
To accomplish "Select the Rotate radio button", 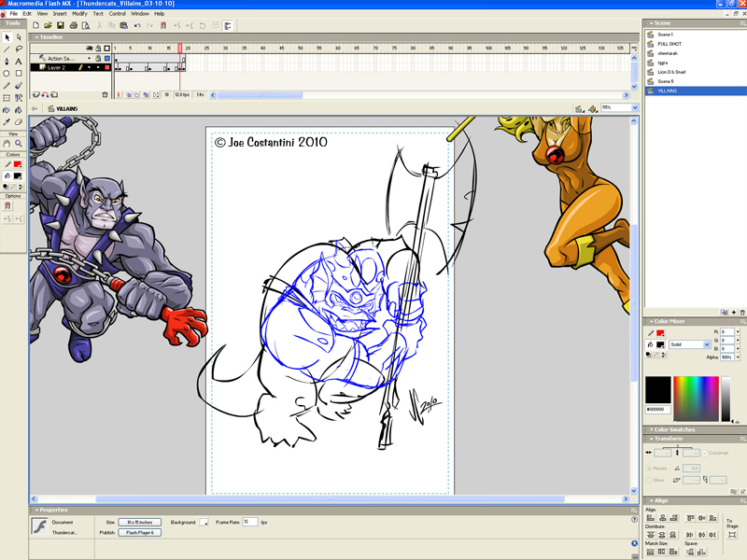I will coord(649,469).
